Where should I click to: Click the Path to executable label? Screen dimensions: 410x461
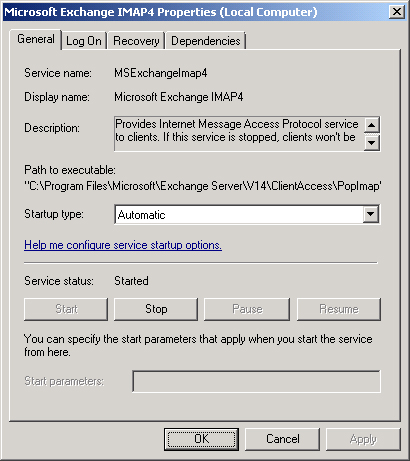[70, 170]
